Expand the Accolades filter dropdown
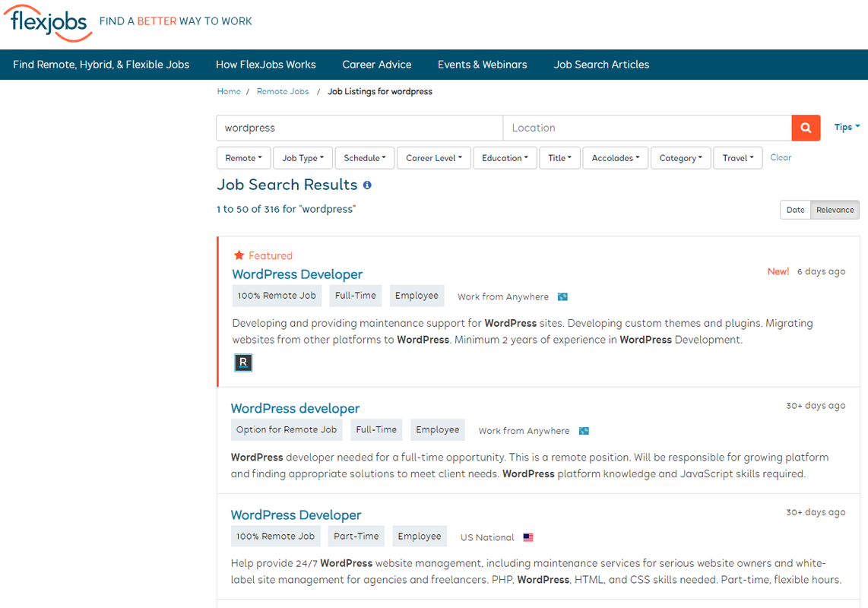Image resolution: width=868 pixels, height=608 pixels. point(616,158)
